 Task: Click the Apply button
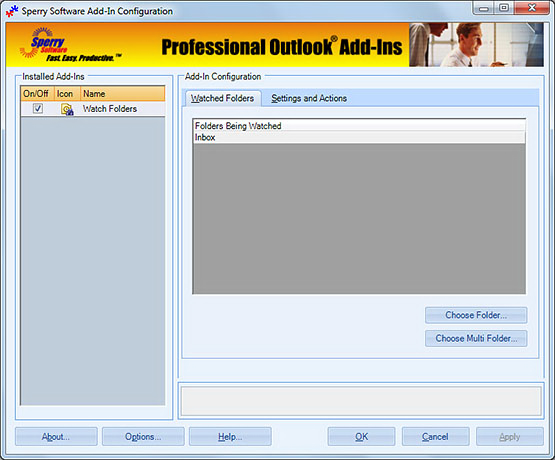[x=510, y=437]
